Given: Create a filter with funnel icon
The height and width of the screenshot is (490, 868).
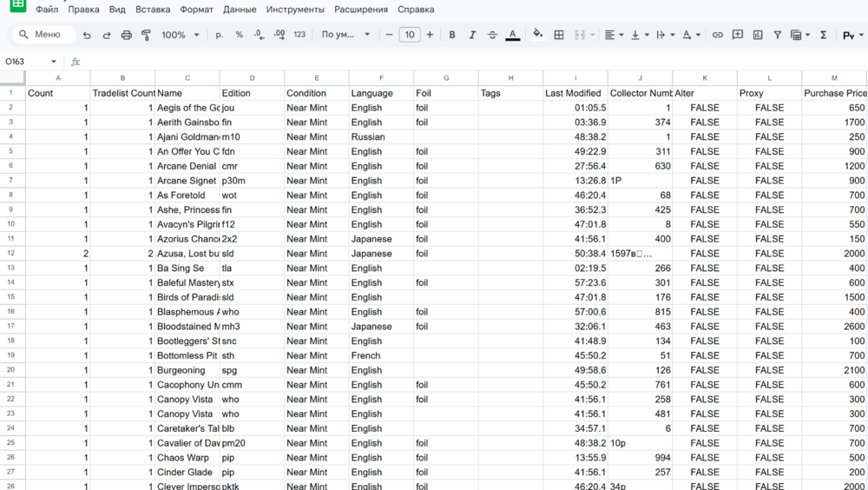Looking at the screenshot, I should click(778, 35).
